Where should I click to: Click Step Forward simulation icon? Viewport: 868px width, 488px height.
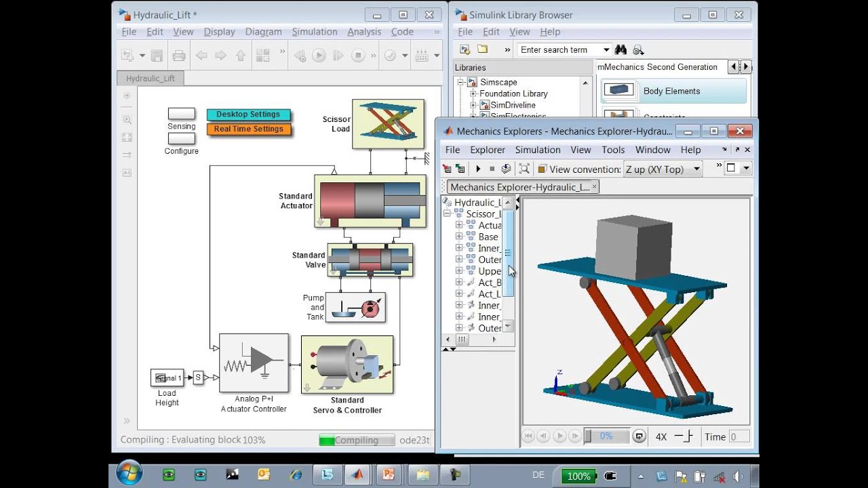(338, 56)
